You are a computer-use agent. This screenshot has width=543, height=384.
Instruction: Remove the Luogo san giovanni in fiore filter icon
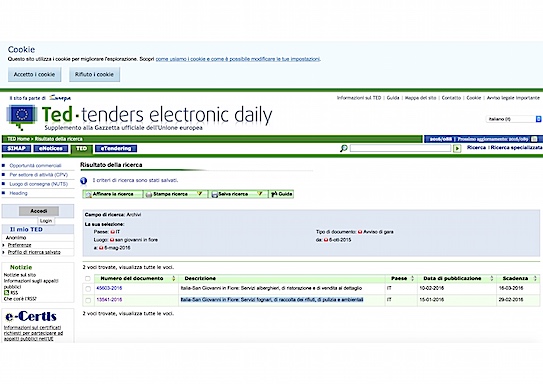(x=112, y=240)
